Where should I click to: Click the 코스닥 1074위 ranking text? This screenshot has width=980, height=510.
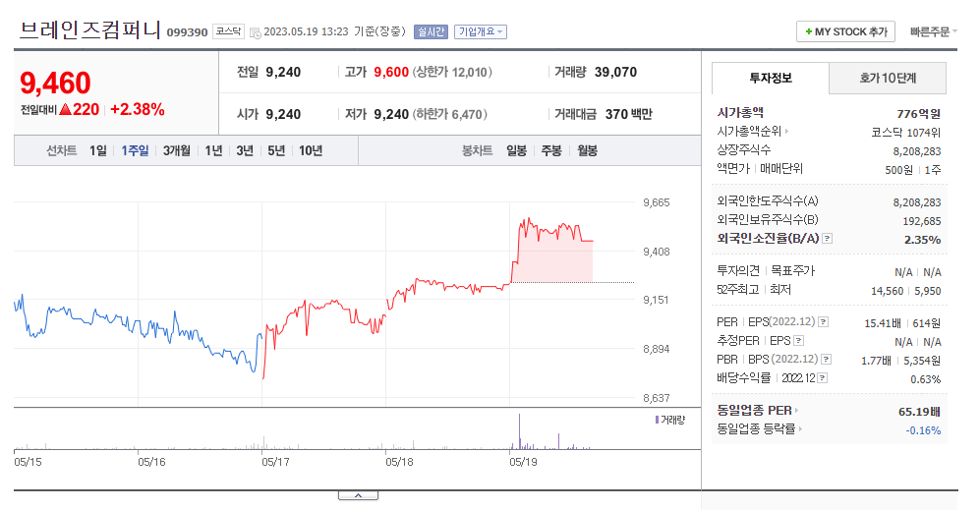point(905,133)
